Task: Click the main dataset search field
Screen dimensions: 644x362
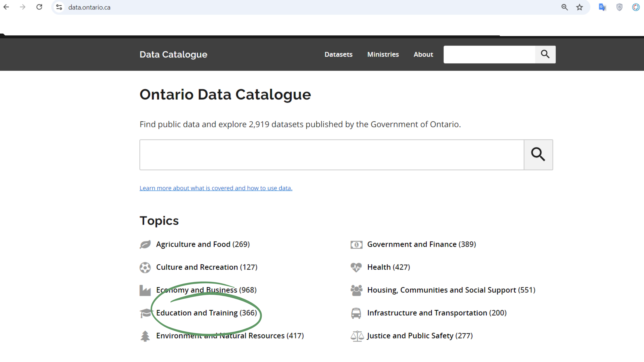Action: (x=331, y=155)
